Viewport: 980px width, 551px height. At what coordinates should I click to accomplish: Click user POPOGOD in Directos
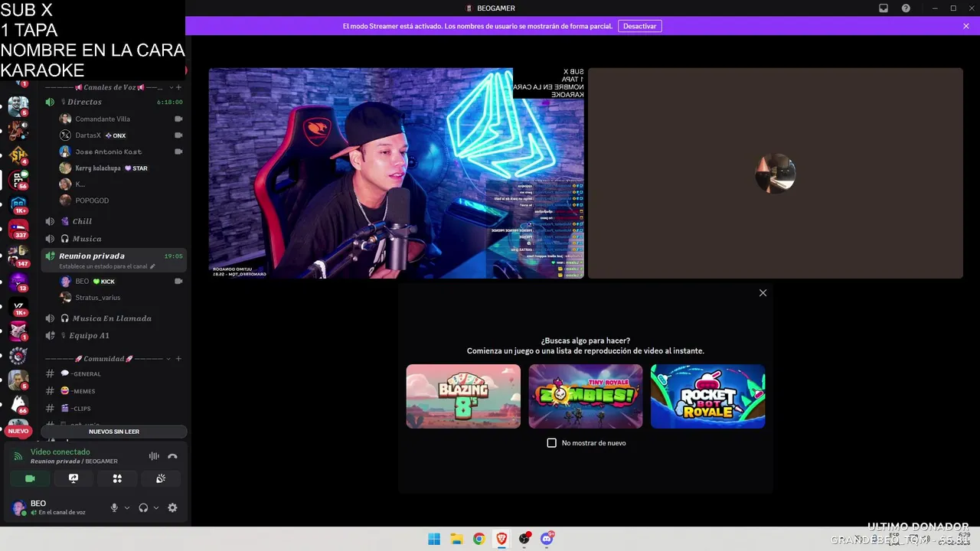[92, 201]
